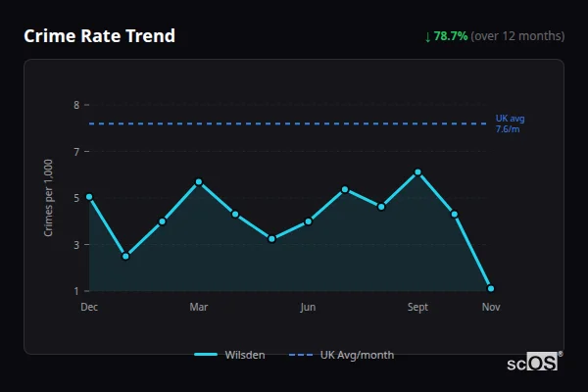Select the Nov lowest data point
Image resolution: width=588 pixels, height=392 pixels.
[491, 288]
